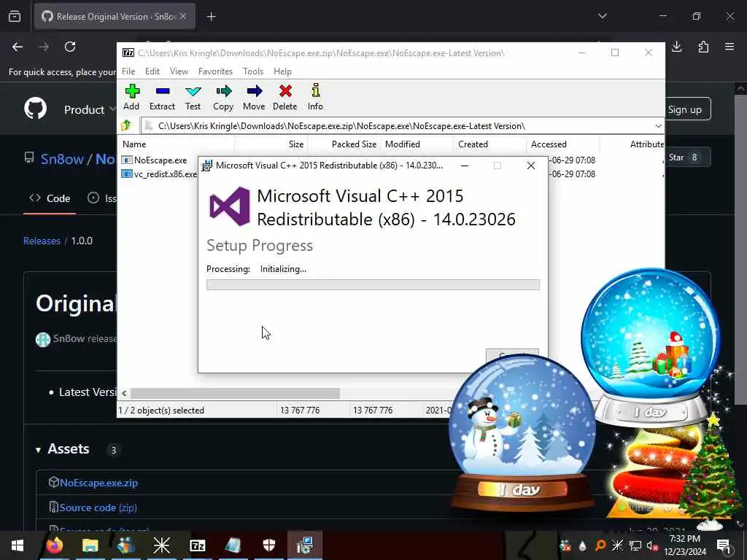Click the Sign up button

pyautogui.click(x=684, y=109)
